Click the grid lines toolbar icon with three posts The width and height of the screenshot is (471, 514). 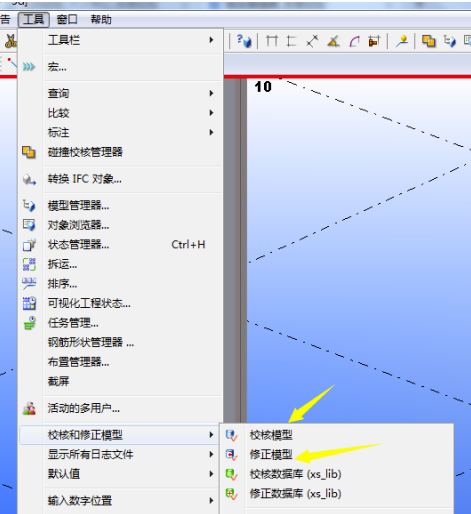[x=272, y=41]
